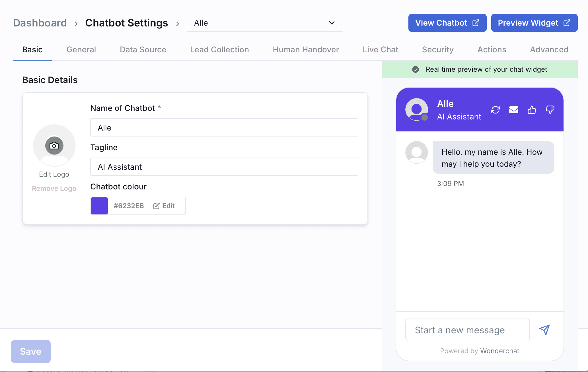Focus the Tagline input field

click(224, 167)
